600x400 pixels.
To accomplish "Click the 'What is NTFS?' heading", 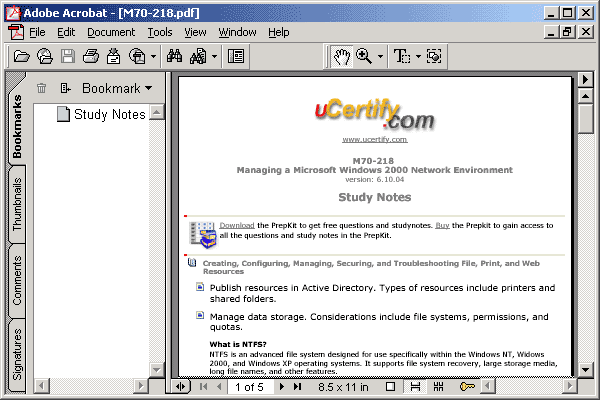I will click(238, 344).
